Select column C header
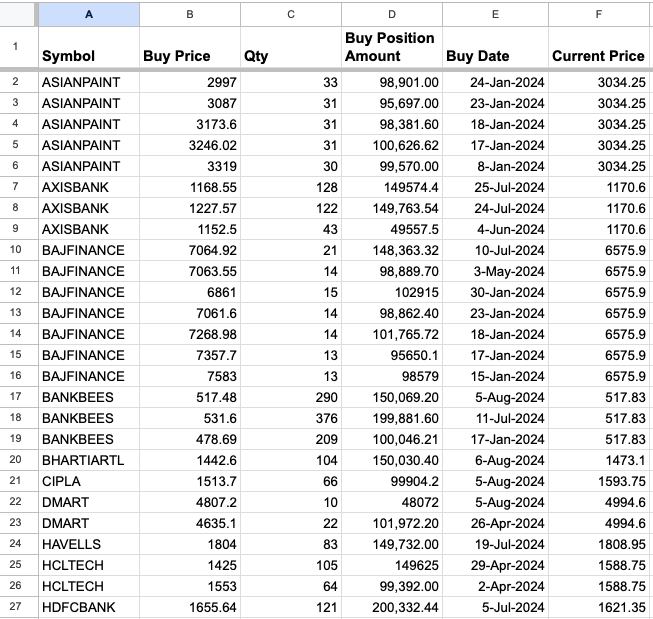The width and height of the screenshot is (653, 619). tap(291, 15)
